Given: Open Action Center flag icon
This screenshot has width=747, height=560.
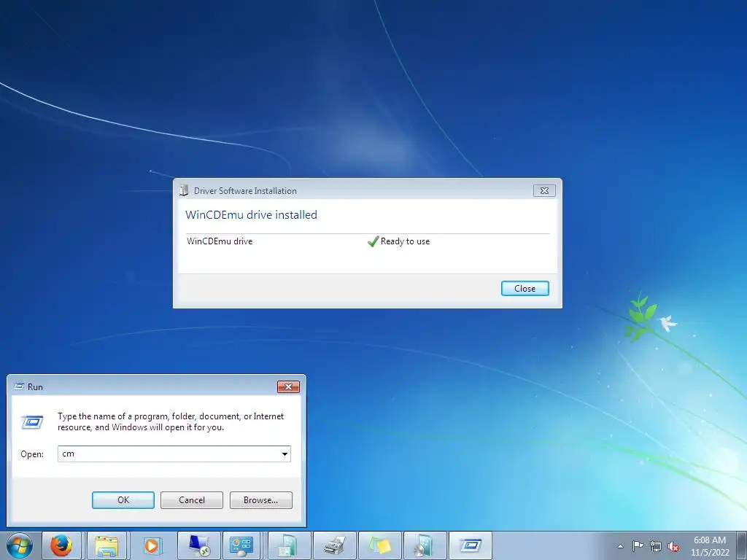Looking at the screenshot, I should 638,545.
